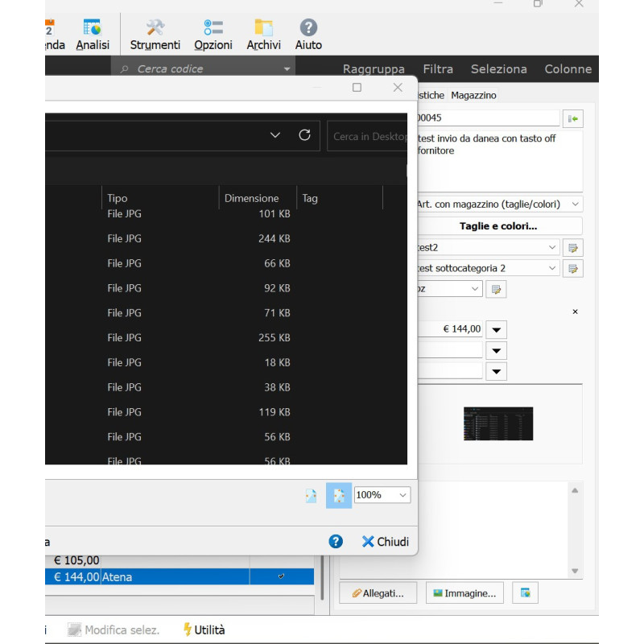Open the Archivi folder icon
Image resolution: width=644 pixels, height=644 pixels.
(x=263, y=35)
